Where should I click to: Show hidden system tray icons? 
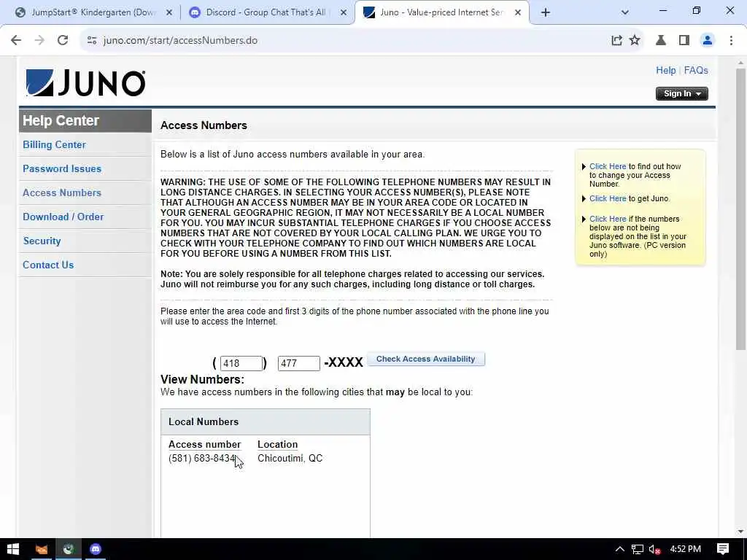(x=619, y=549)
